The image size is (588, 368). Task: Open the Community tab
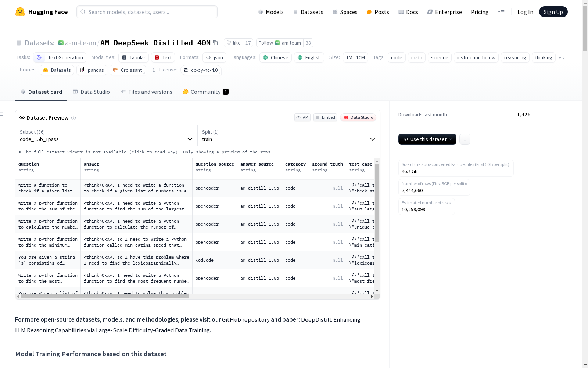click(x=205, y=92)
